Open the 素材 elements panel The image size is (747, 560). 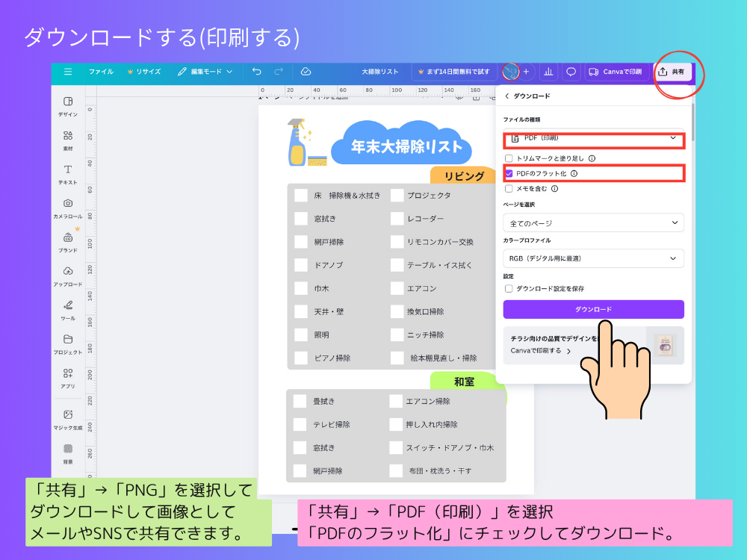click(68, 140)
